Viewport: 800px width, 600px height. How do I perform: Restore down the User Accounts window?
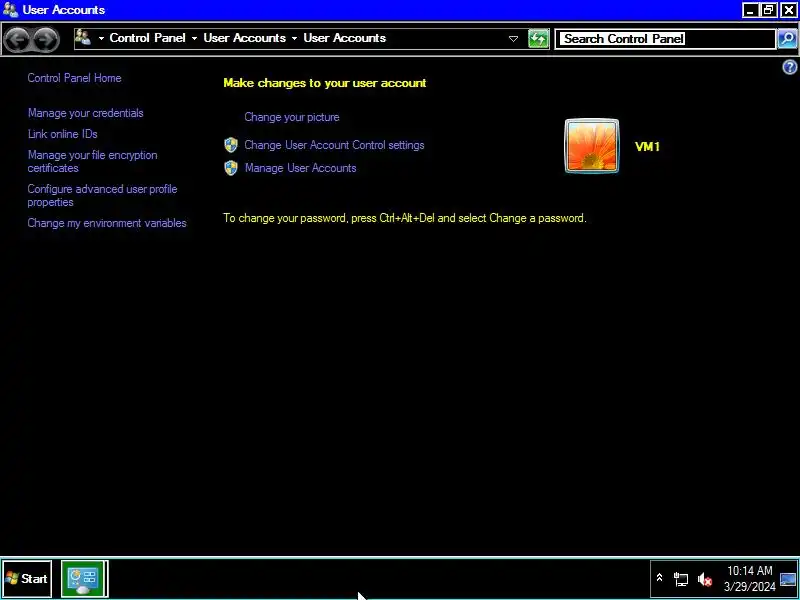[768, 10]
